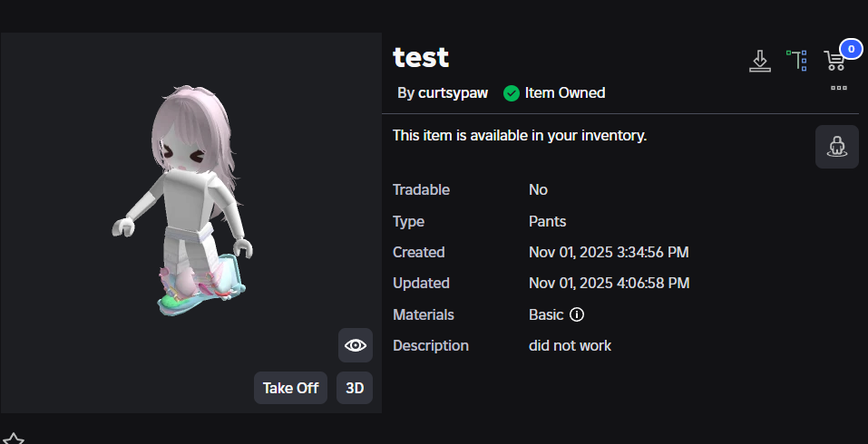
Task: Toggle the eye preview visibility button
Action: coord(356,345)
